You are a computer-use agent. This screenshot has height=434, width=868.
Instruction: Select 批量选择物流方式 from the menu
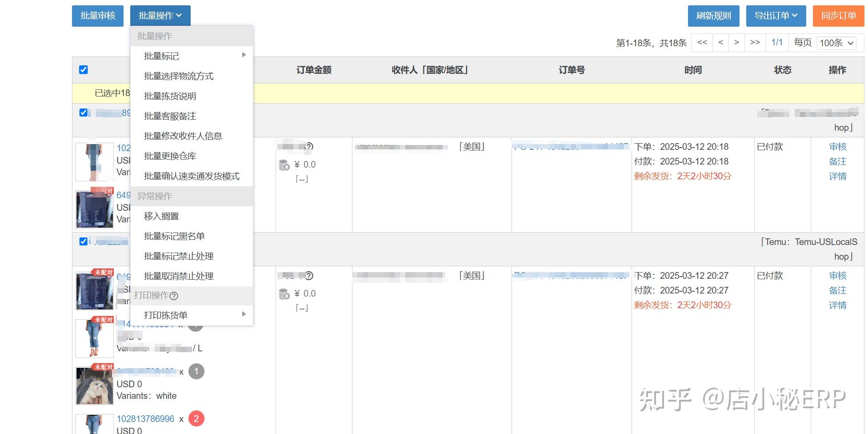tap(179, 76)
